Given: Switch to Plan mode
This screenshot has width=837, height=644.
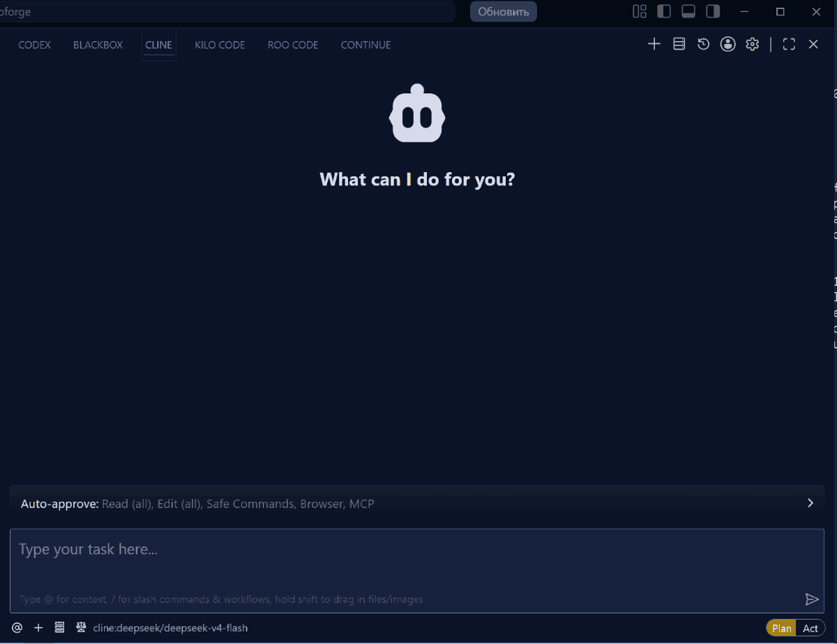Looking at the screenshot, I should 781,628.
